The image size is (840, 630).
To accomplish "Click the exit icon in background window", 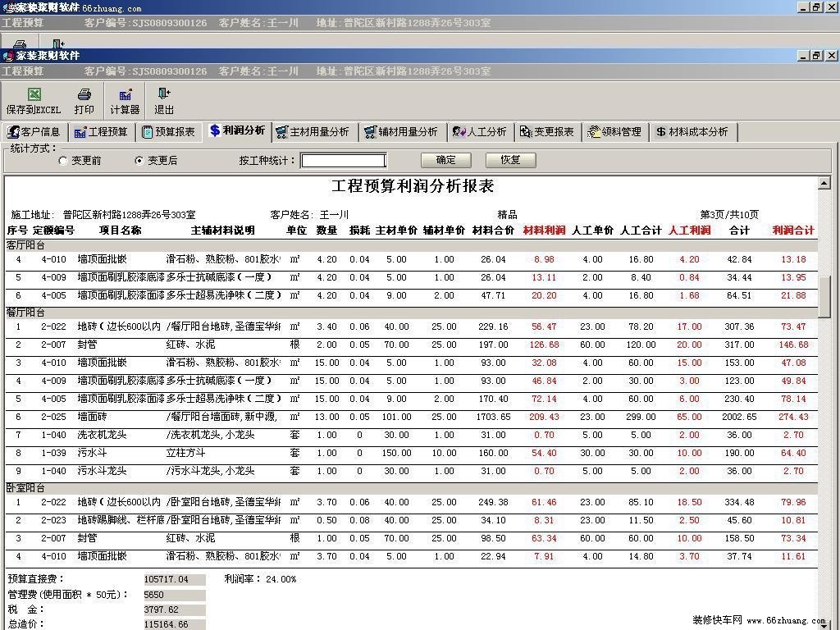I will 58,43.
